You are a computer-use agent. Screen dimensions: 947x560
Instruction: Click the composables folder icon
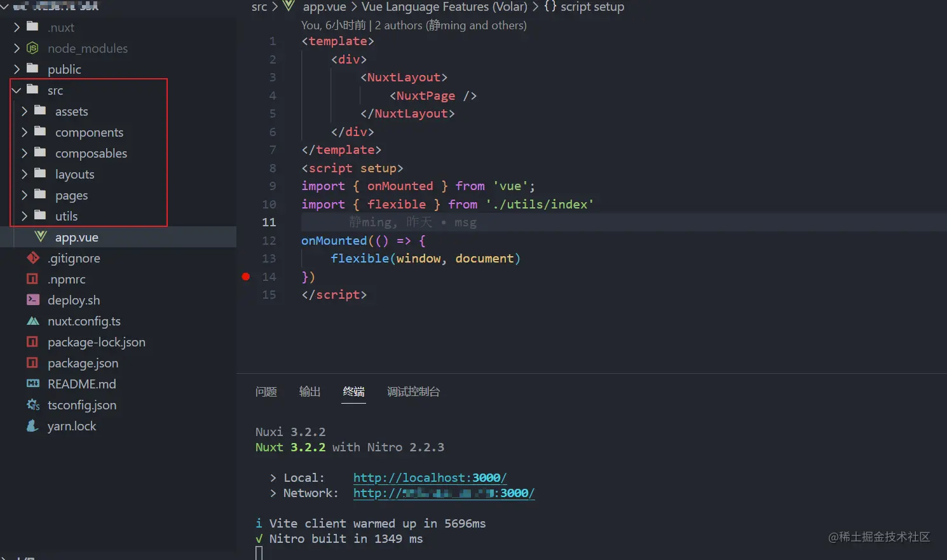click(x=40, y=153)
